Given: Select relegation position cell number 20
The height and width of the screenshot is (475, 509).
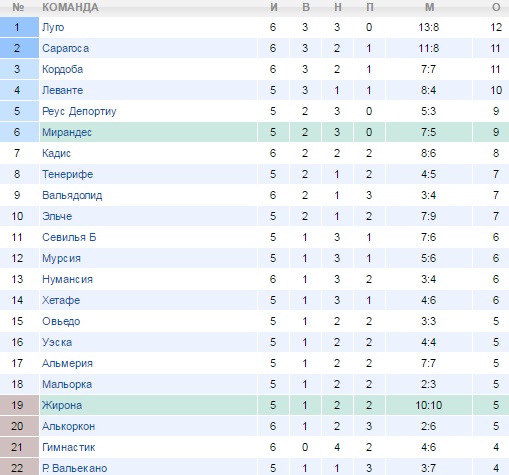Looking at the screenshot, I should point(19,426).
